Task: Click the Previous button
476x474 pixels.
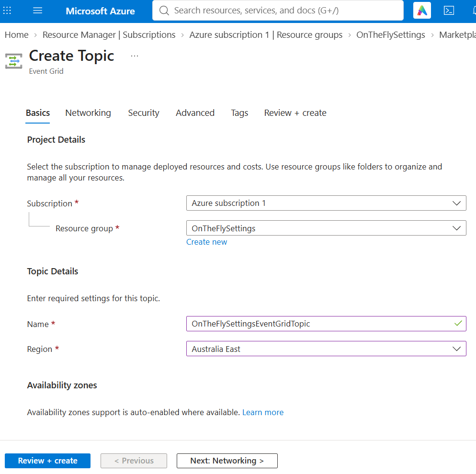Action: click(x=134, y=461)
